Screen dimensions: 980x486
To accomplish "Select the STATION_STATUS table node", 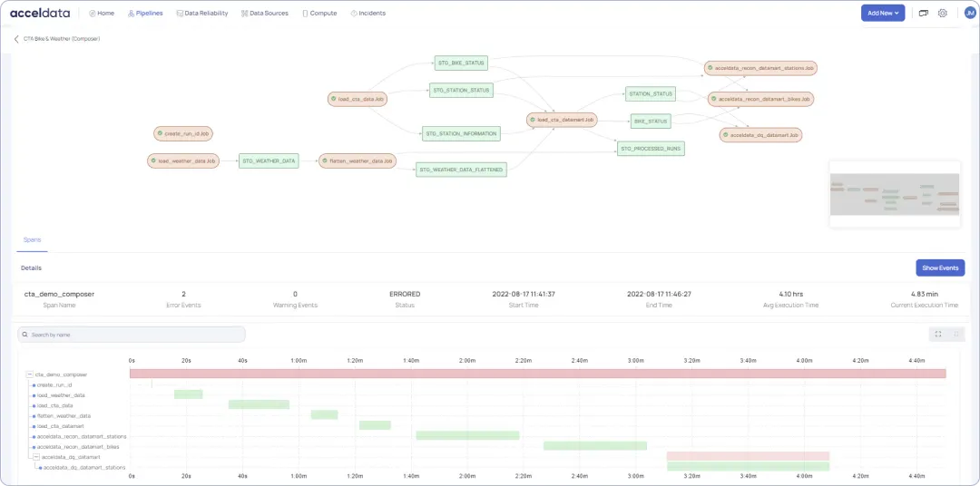I will coord(651,93).
